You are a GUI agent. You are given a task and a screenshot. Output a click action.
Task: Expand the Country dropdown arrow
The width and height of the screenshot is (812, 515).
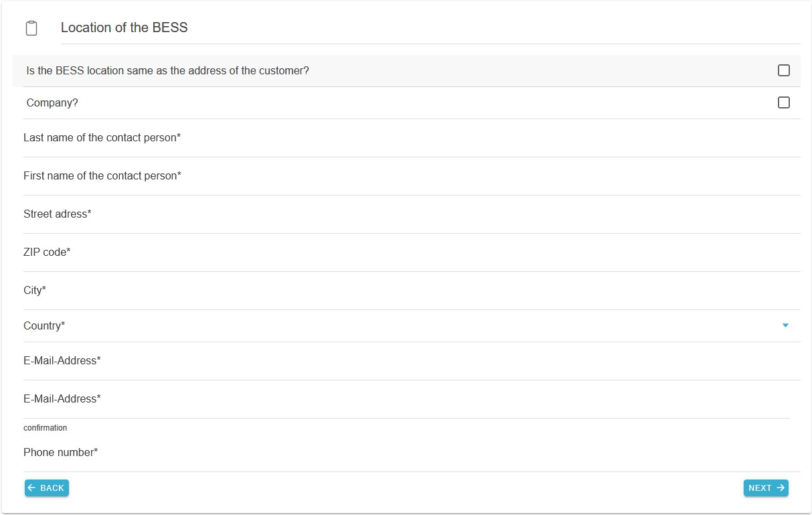point(785,325)
